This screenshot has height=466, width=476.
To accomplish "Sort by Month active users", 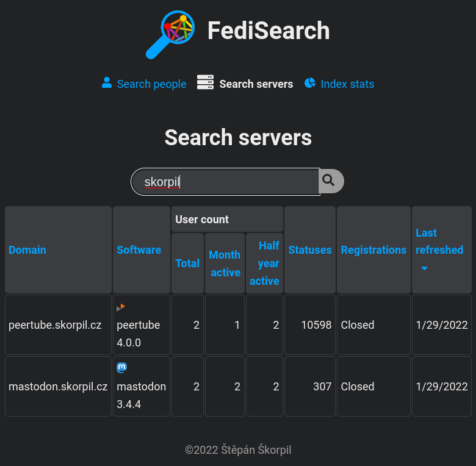I will 225,263.
